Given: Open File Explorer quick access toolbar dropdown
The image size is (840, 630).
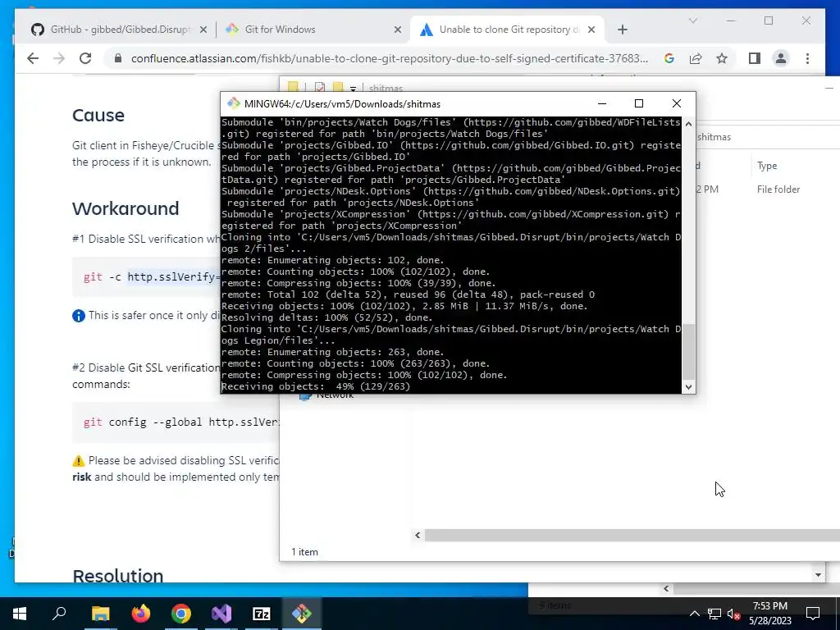Looking at the screenshot, I should 353,89.
